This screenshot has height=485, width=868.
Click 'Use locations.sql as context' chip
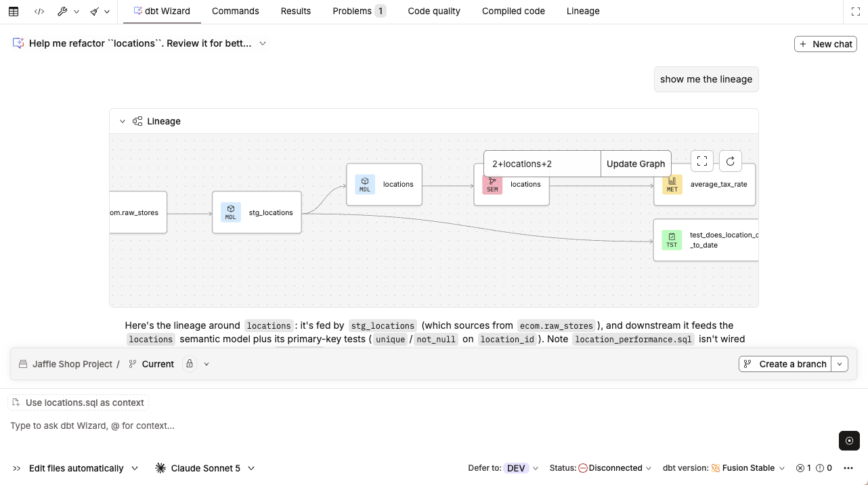78,402
